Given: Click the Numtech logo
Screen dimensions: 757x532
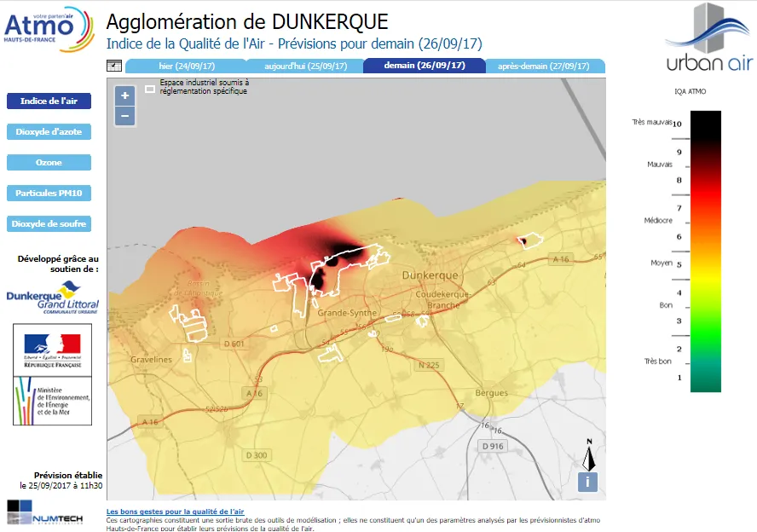Looking at the screenshot, I should [x=43, y=514].
